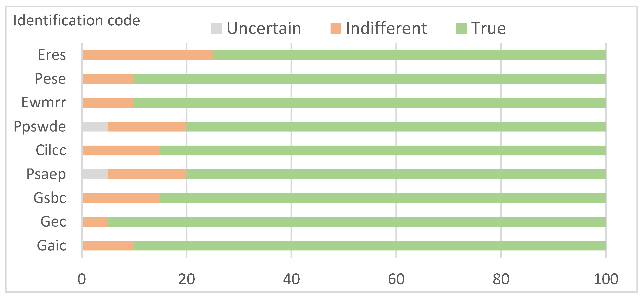Select the gray Uncertain segment of Ppswde bar
The width and height of the screenshot is (644, 299).
click(x=95, y=126)
